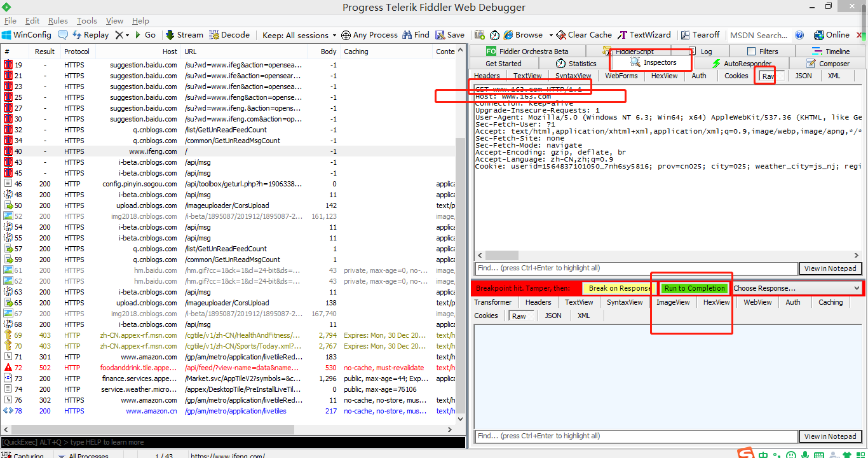868x458 pixels.
Task: Click Browse Internet Explorer icon
Action: click(523, 35)
